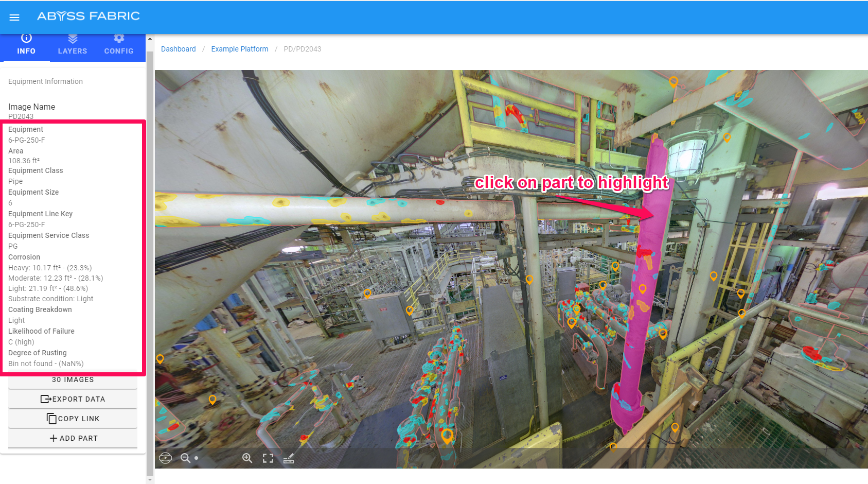868x484 pixels.
Task: Open the Config tab
Action: (119, 44)
